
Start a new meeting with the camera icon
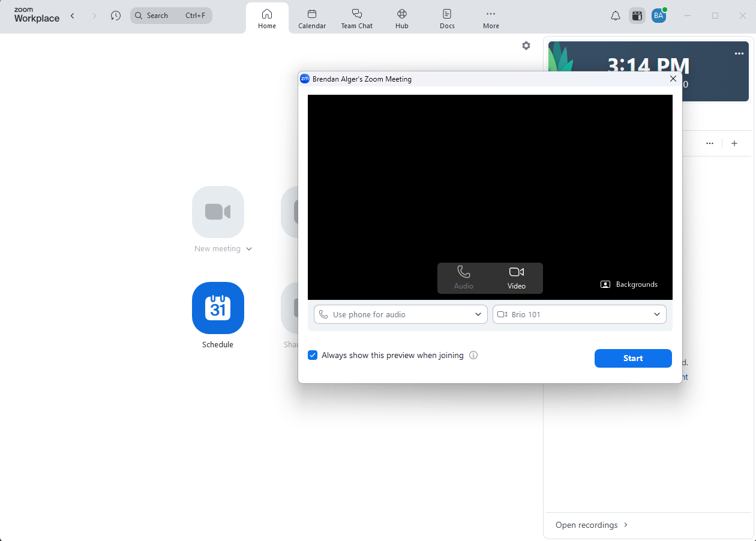[218, 212]
